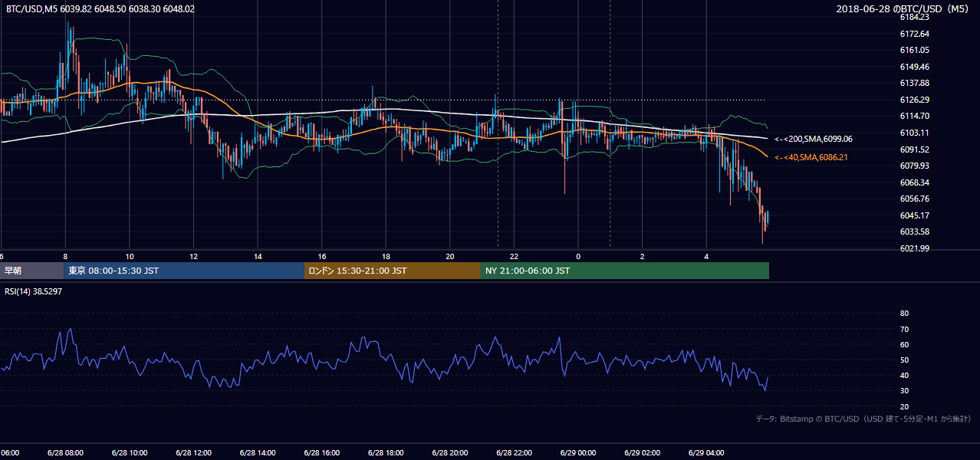This screenshot has height=460, width=980.
Task: Click price axis label 6172.64
Action: [914, 34]
